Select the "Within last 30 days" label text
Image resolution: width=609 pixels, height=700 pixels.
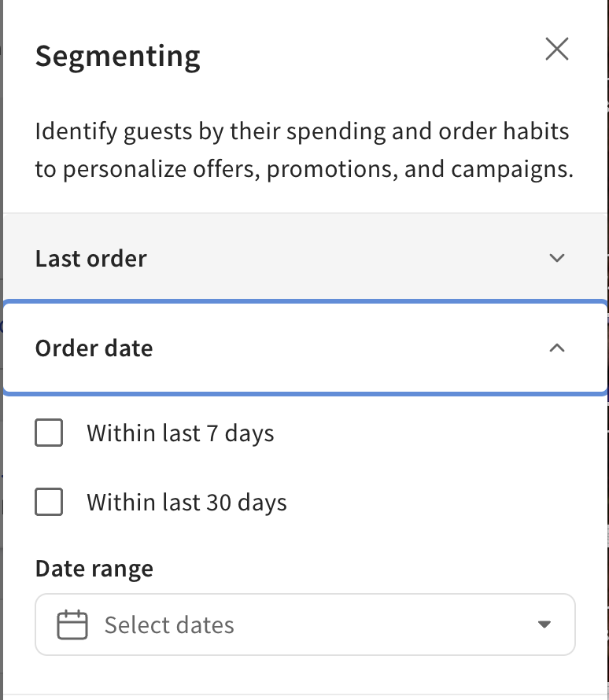pos(186,503)
